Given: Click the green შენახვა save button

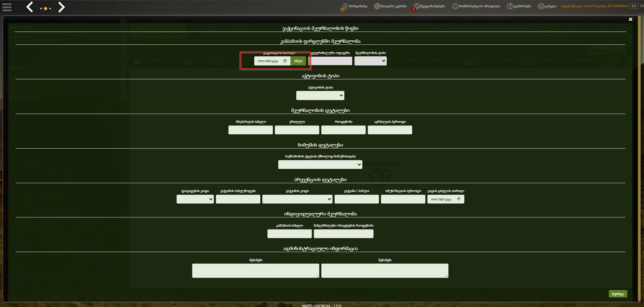Looking at the screenshot, I should click(x=618, y=294).
